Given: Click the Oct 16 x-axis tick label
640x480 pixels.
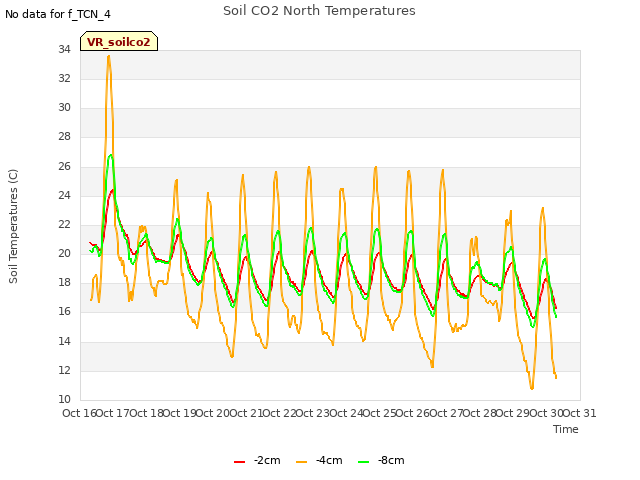Looking at the screenshot, I should click(x=79, y=413).
